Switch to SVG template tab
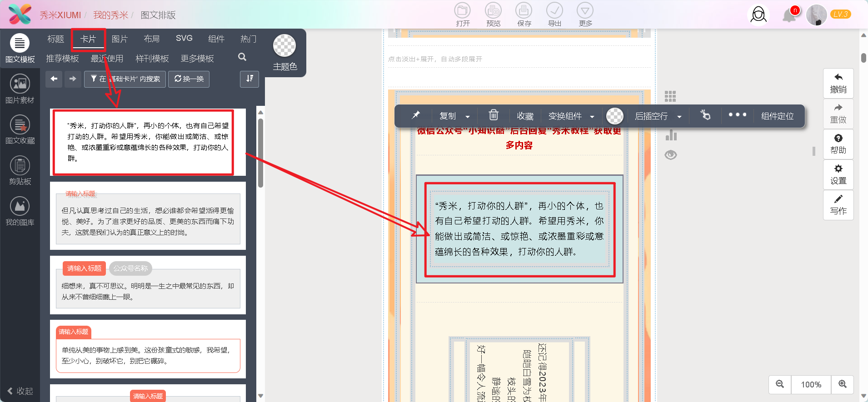The image size is (868, 402). [x=184, y=38]
